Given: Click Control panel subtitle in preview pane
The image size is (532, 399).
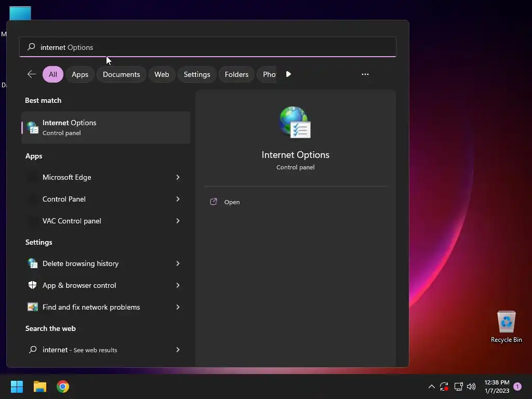Looking at the screenshot, I should point(295,167).
